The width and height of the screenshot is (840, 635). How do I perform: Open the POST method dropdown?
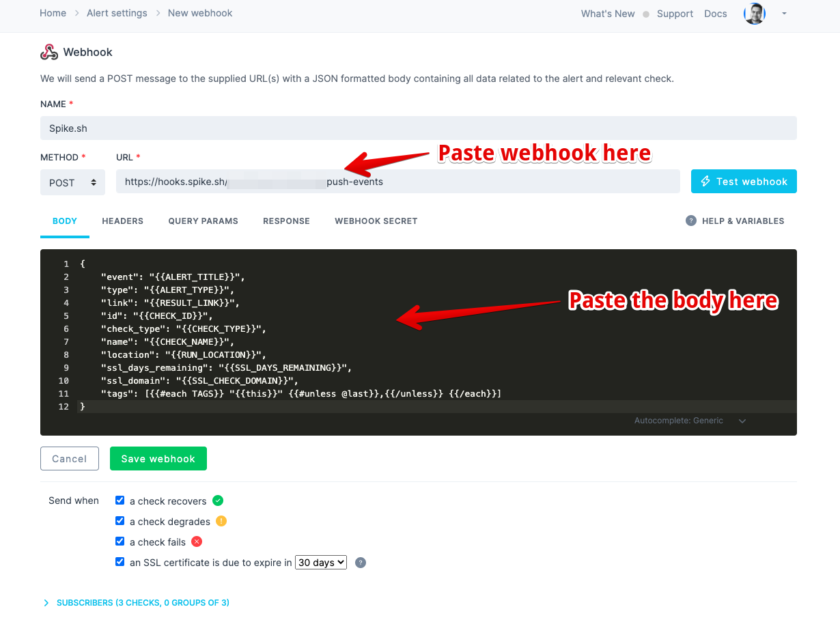pyautogui.click(x=72, y=182)
